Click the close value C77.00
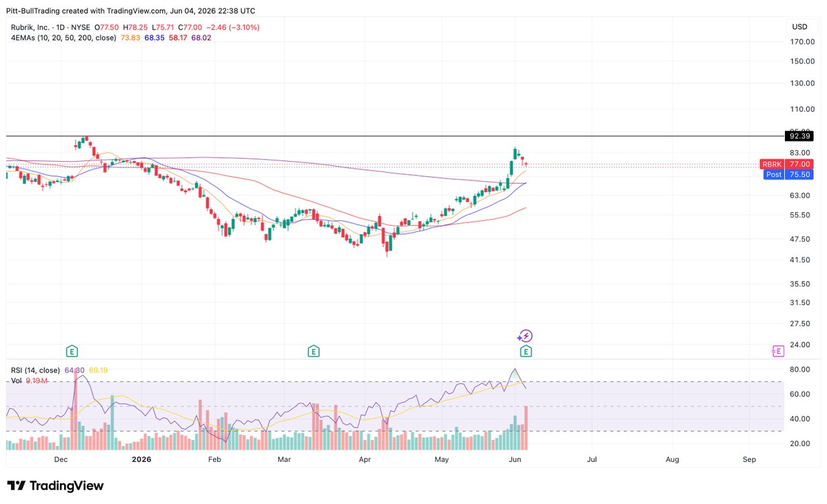827x504 pixels. [x=190, y=28]
